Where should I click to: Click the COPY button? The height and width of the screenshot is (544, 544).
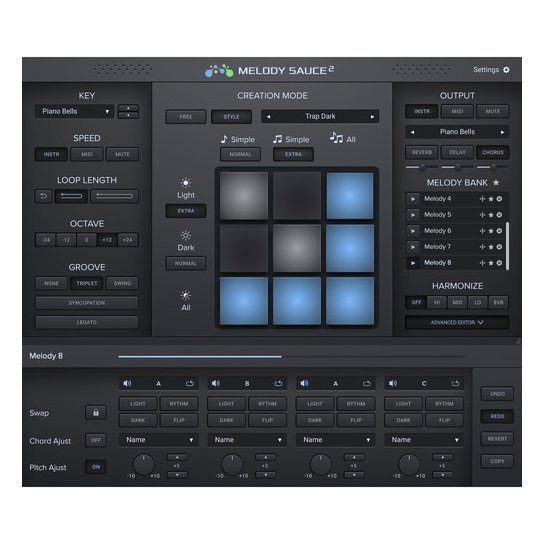[x=497, y=461]
